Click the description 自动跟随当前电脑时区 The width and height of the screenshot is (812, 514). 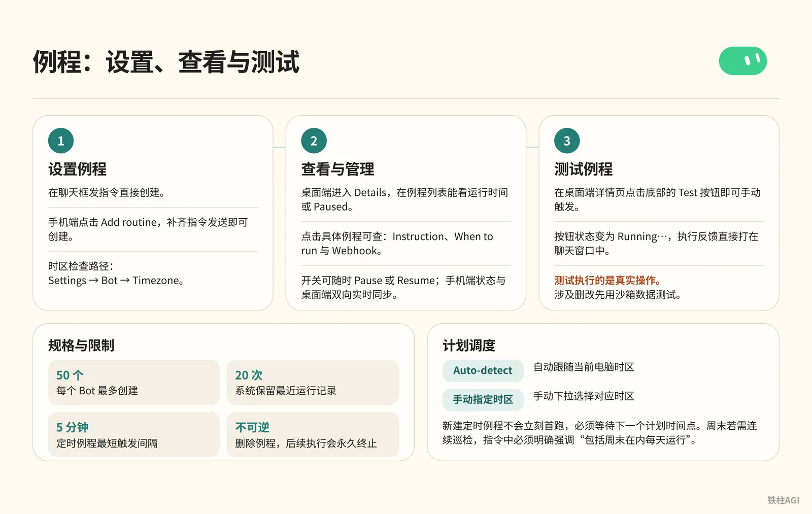(584, 367)
